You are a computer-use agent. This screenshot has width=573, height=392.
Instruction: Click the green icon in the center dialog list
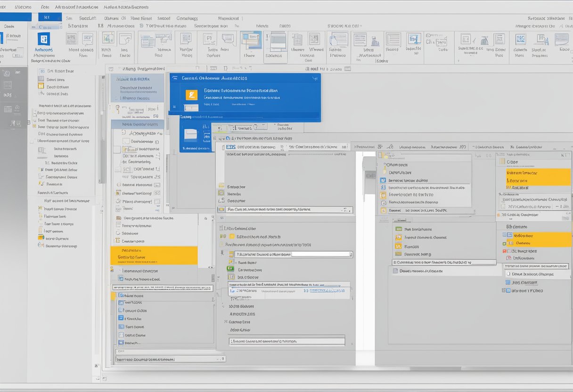point(230,269)
